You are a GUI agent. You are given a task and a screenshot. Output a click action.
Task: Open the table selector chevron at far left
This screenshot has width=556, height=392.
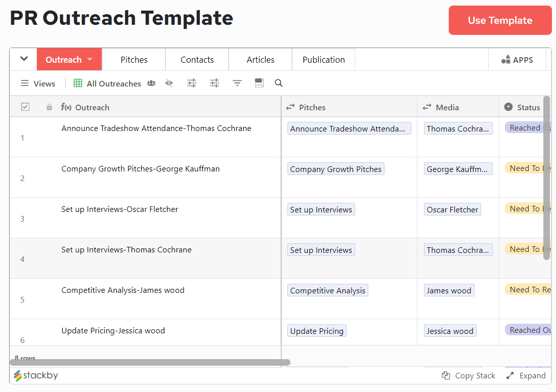tap(23, 59)
